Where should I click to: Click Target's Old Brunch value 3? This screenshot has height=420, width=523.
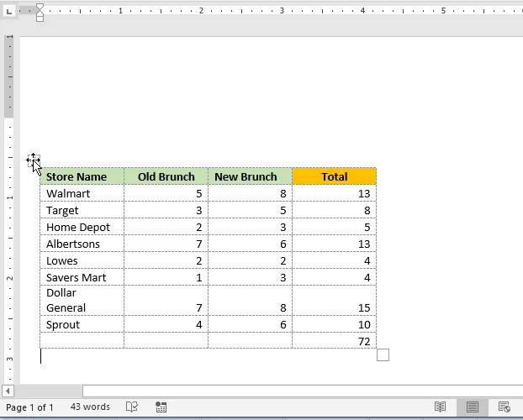pyautogui.click(x=166, y=210)
